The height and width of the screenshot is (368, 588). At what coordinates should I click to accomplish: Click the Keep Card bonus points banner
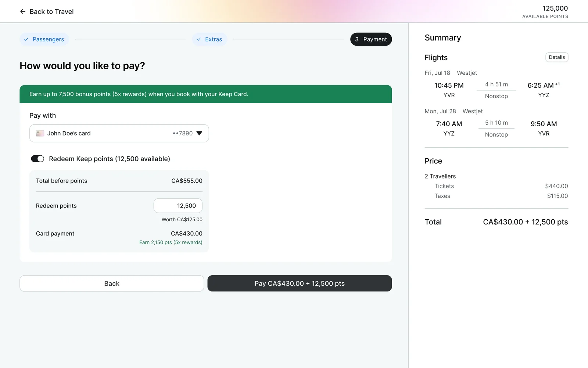(x=206, y=94)
